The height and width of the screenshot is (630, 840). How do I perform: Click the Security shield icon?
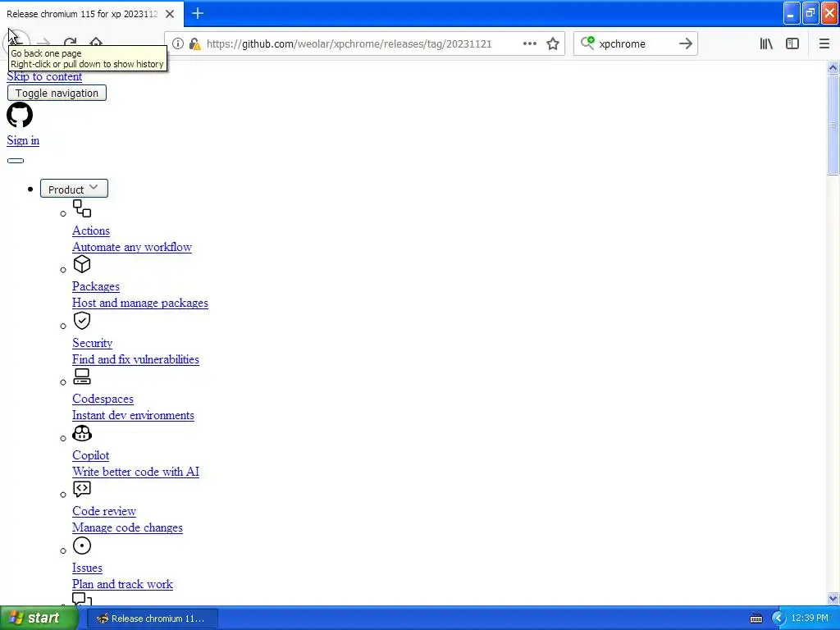point(82,321)
